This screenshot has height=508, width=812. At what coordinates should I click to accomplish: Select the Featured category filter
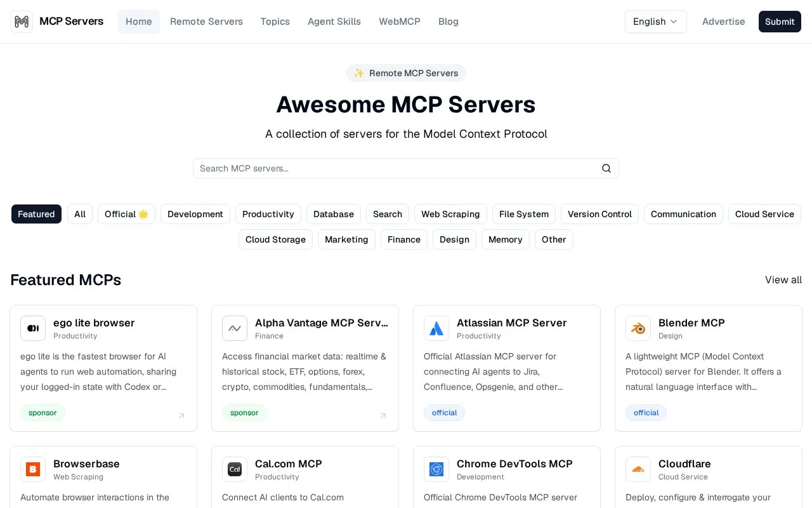[36, 214]
